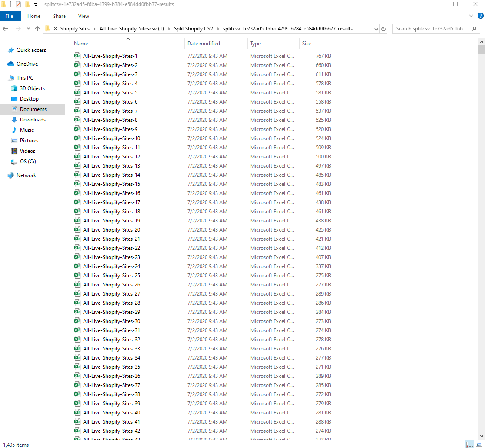Image resolution: width=485 pixels, height=448 pixels.
Task: Open Music in the sidebar
Action: click(x=27, y=130)
